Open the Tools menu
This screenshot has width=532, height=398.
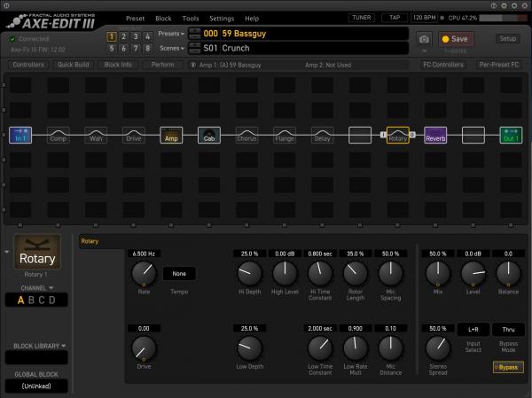click(x=191, y=19)
